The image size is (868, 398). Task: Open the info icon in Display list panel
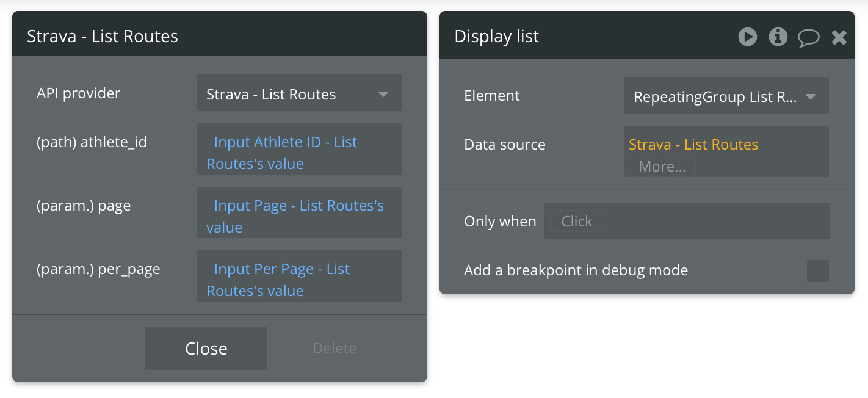[778, 37]
